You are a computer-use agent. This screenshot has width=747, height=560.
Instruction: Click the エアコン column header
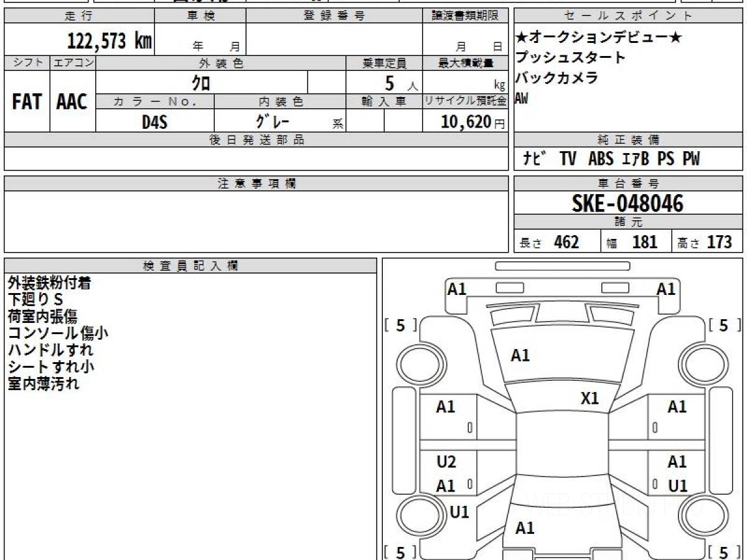click(73, 63)
